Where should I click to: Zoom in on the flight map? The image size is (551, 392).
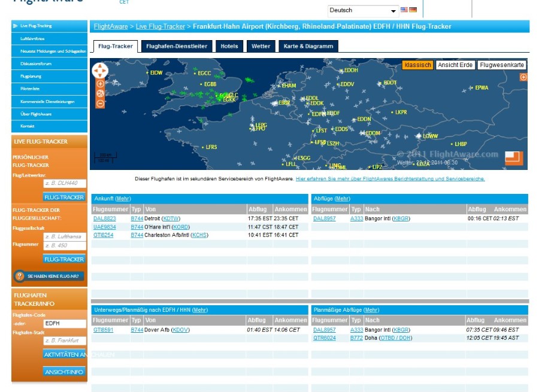click(x=100, y=84)
